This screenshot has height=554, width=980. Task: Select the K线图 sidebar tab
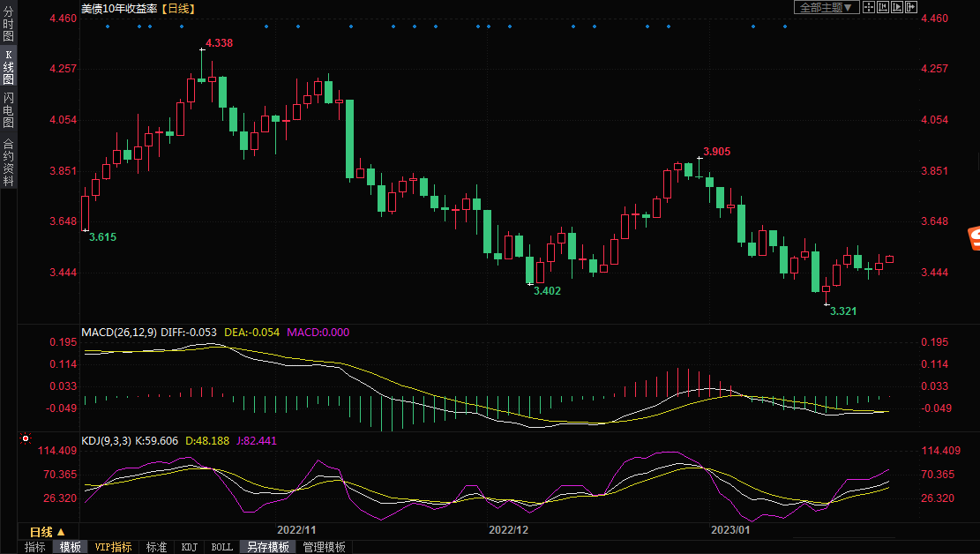tap(8, 67)
